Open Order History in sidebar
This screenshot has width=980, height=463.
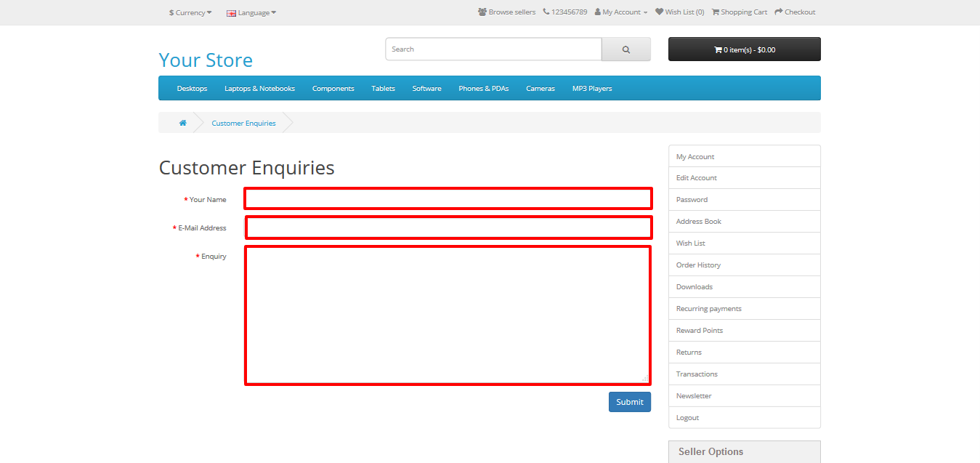[745, 265]
